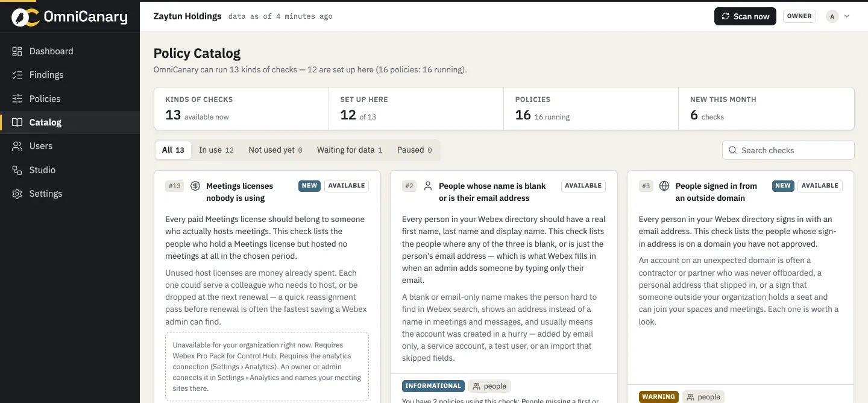Image resolution: width=868 pixels, height=403 pixels.
Task: Click the globe icon on outside domain card
Action: [x=664, y=186]
